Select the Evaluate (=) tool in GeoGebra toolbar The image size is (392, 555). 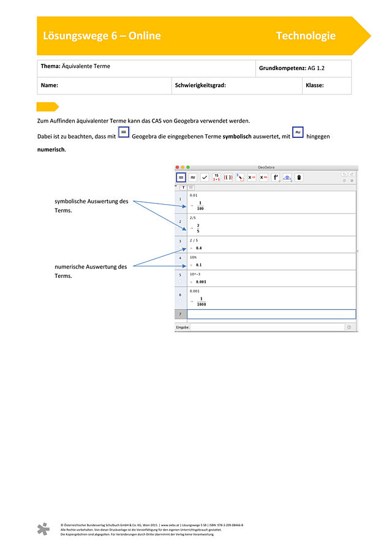click(181, 177)
